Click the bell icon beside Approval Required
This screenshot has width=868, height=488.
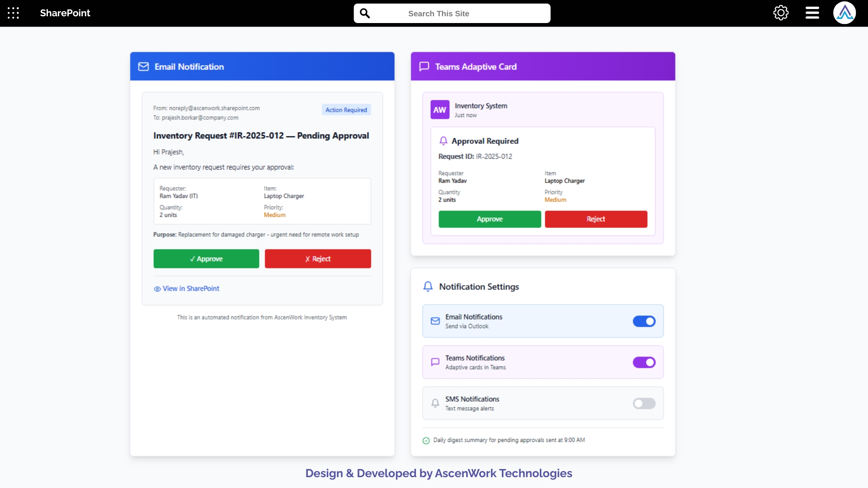[443, 141]
